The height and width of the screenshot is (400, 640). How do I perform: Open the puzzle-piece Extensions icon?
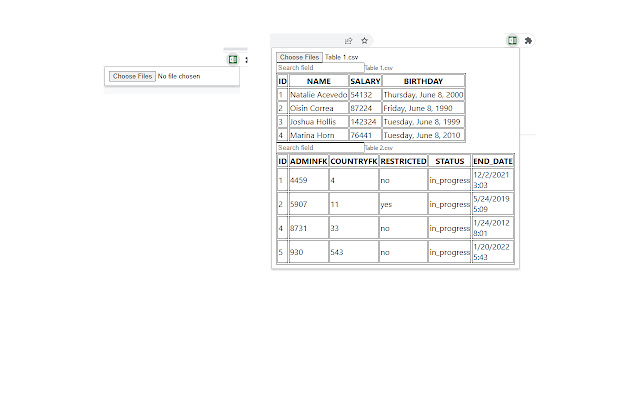point(528,40)
